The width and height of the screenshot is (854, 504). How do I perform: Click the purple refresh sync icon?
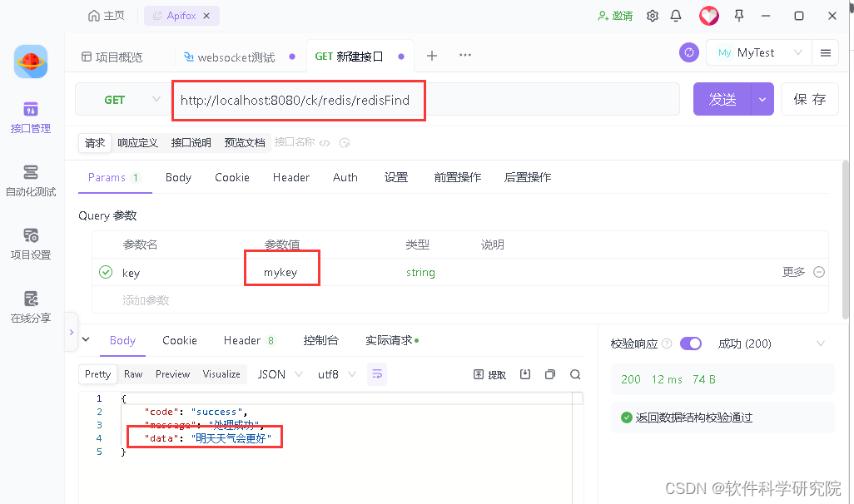(x=689, y=52)
